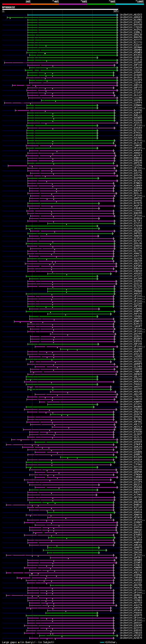Select hit label UniRef100_Q392E8
The height and width of the screenshot is (644, 146).
pos(131,128)
